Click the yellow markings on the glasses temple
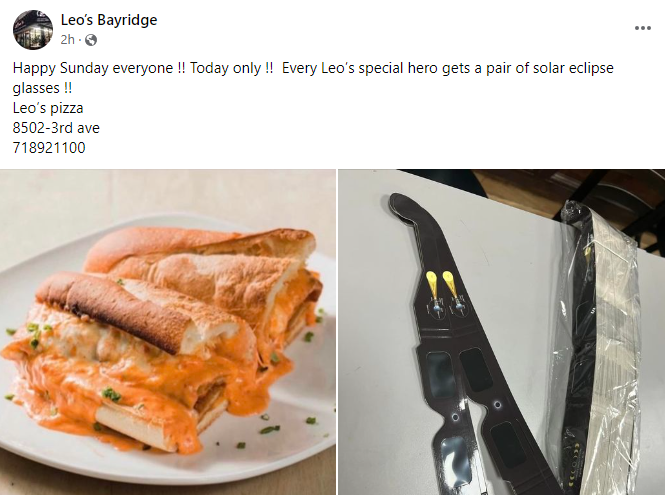Screen dimensions: 665x495 point(443,283)
